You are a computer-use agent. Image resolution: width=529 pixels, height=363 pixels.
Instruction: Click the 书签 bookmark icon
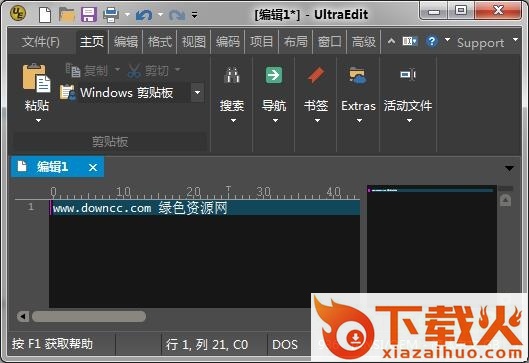316,75
